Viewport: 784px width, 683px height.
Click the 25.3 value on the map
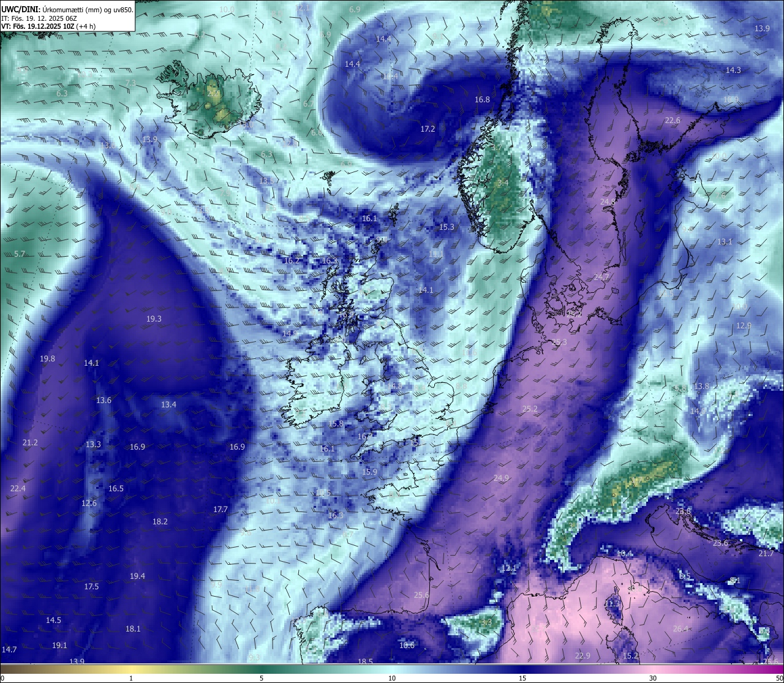559,342
